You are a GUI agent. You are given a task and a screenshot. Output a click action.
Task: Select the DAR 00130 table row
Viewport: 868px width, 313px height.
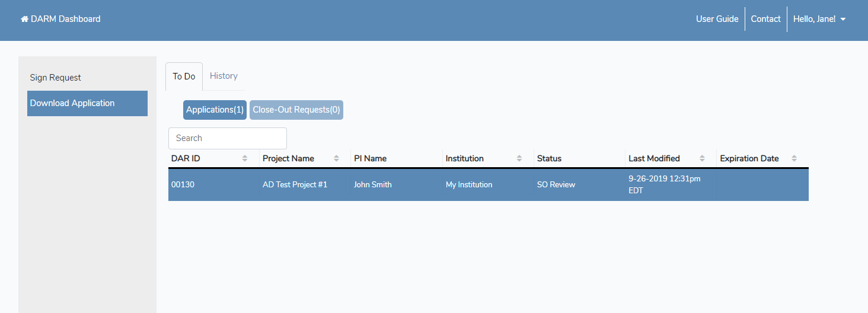tap(488, 184)
